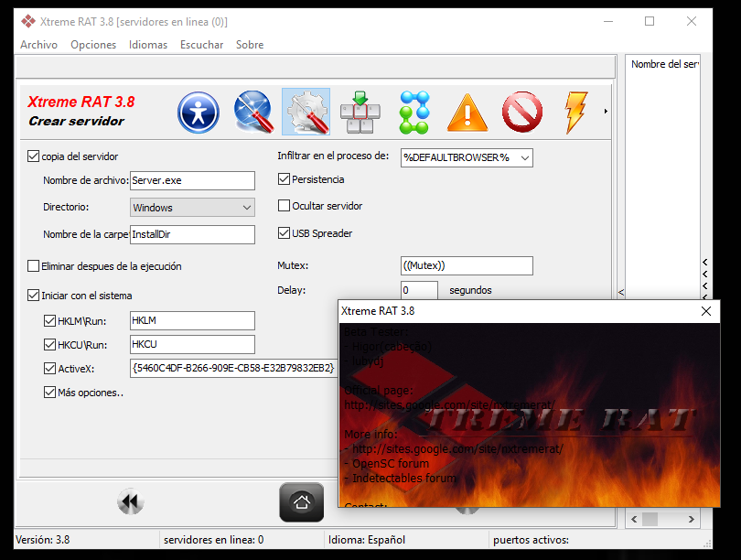Click 'Versión: 3.8' in status bar

42,540
